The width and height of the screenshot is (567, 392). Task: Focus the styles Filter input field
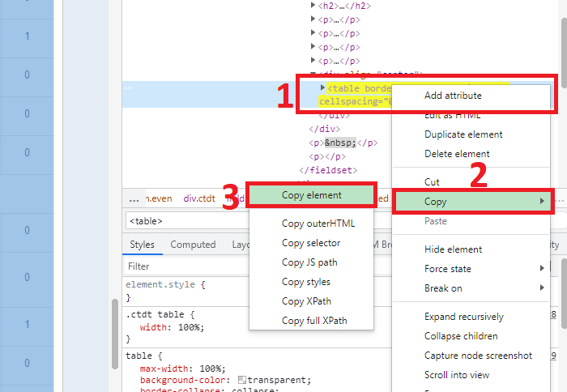point(186,266)
